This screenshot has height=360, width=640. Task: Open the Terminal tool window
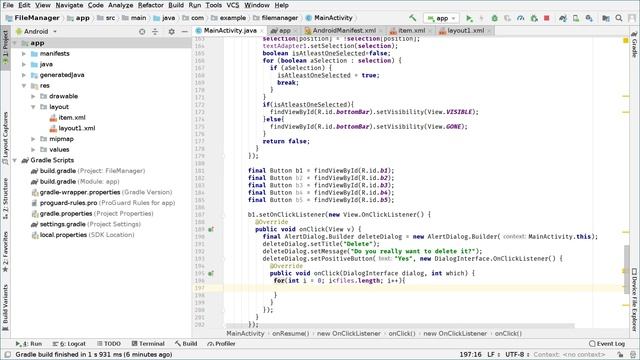148,344
